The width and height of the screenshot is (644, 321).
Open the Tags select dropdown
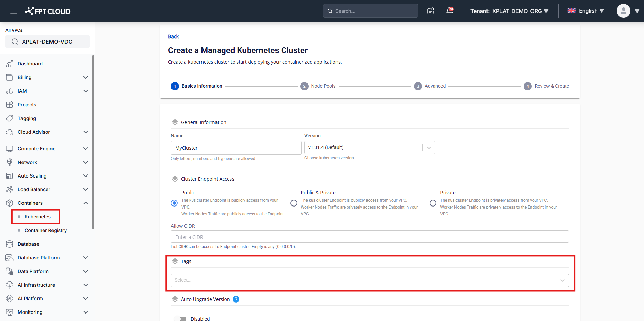click(370, 280)
